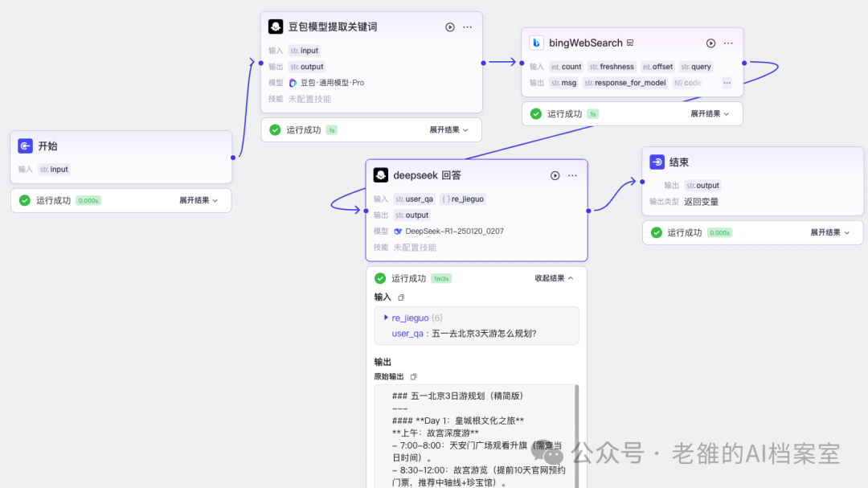The height and width of the screenshot is (488, 868).
Task: Click the user_qa value in run input
Action: pos(484,334)
